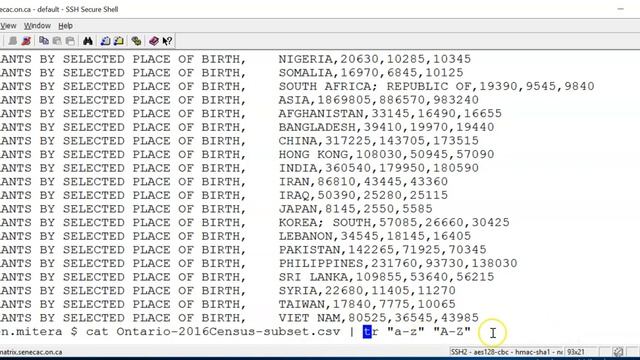Click the SYRIA,22680,11405,11270 line

point(367,291)
